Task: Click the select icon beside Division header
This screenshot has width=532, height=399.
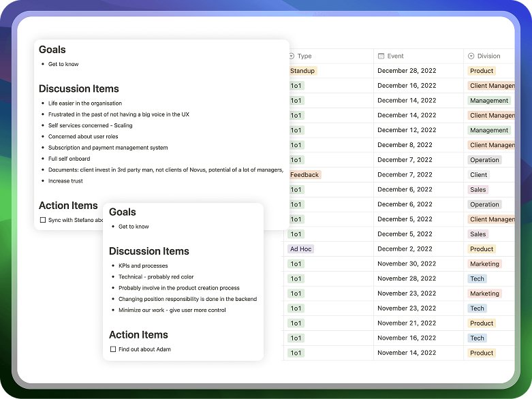Action: (471, 56)
